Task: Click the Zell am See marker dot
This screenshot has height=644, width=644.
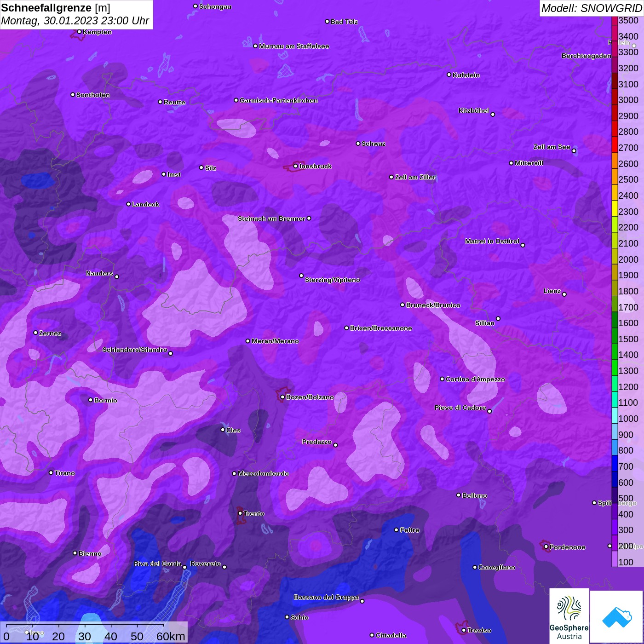Action: 574,151
